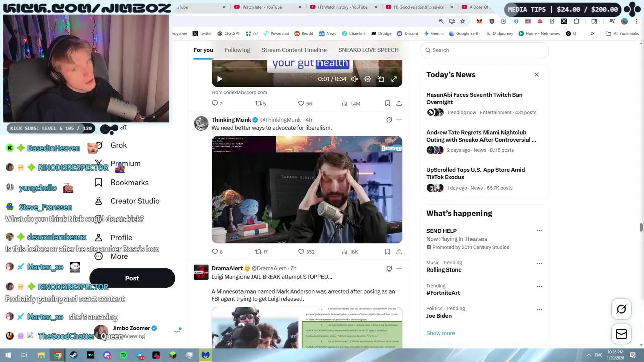The image size is (644, 362).
Task: Open the ChatGPT bookmark
Action: (228, 34)
